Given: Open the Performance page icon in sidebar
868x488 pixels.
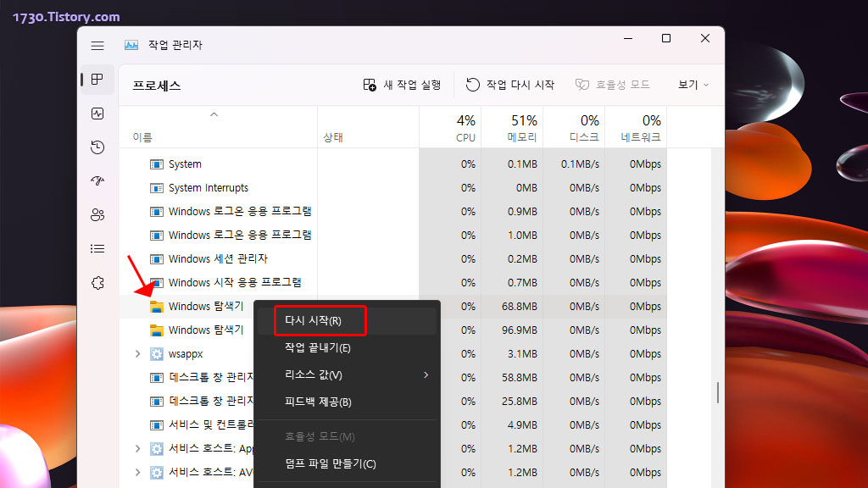Looking at the screenshot, I should 97,114.
